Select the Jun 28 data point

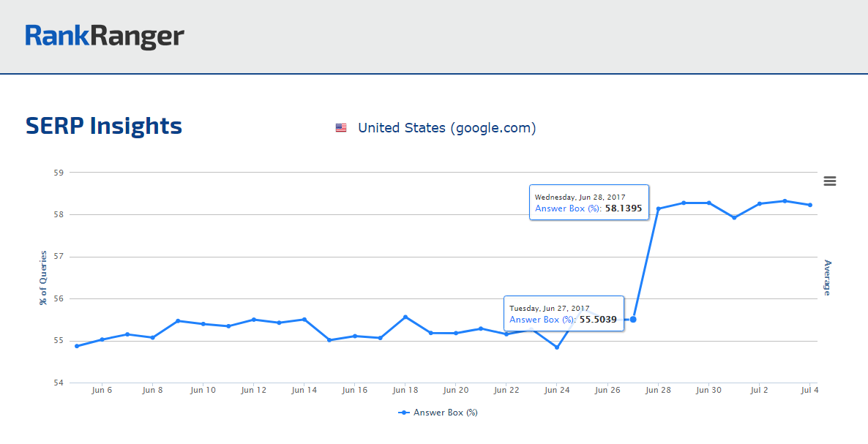pyautogui.click(x=658, y=208)
